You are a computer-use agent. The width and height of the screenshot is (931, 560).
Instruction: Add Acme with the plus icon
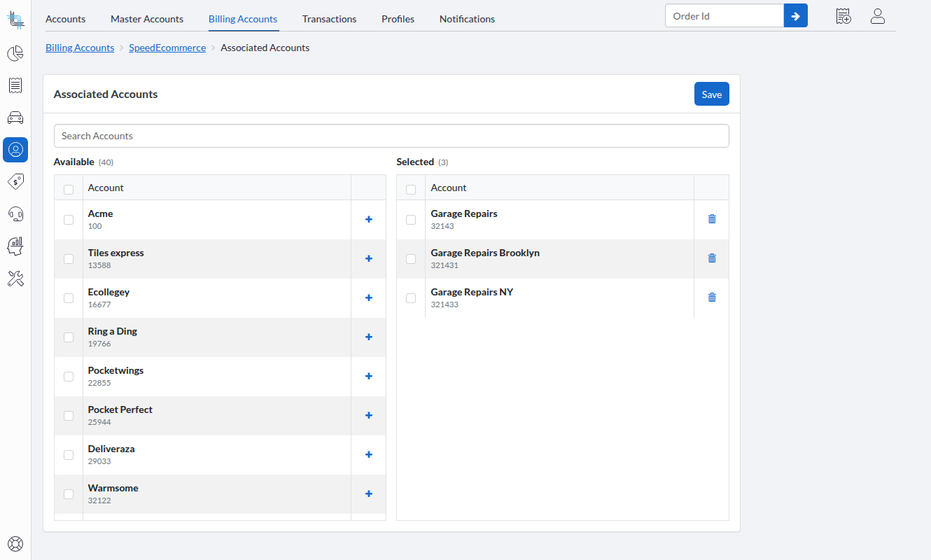click(369, 219)
